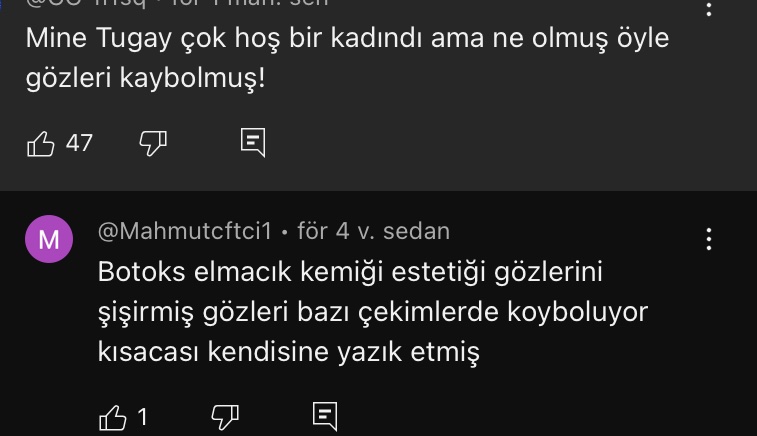Reply to the Mine Tugay comment
Screen dimensions: 757x436
[x=253, y=143]
